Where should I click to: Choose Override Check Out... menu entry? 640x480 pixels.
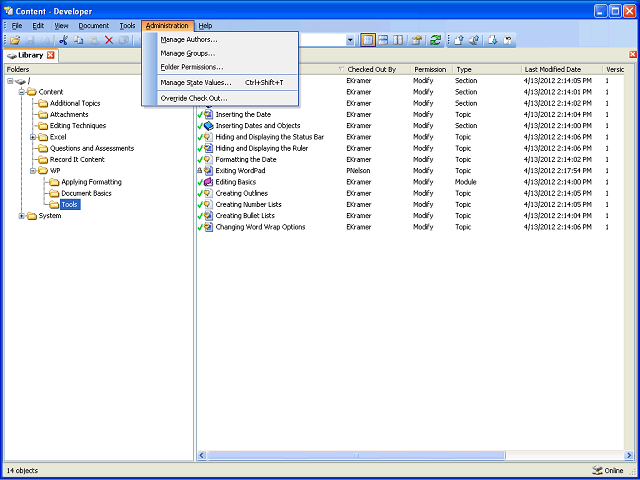pos(228,98)
